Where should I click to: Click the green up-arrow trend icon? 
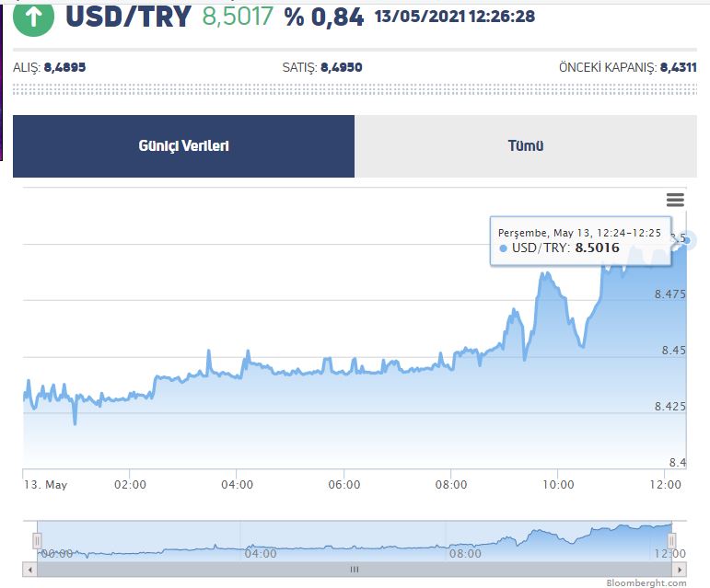[x=33, y=17]
